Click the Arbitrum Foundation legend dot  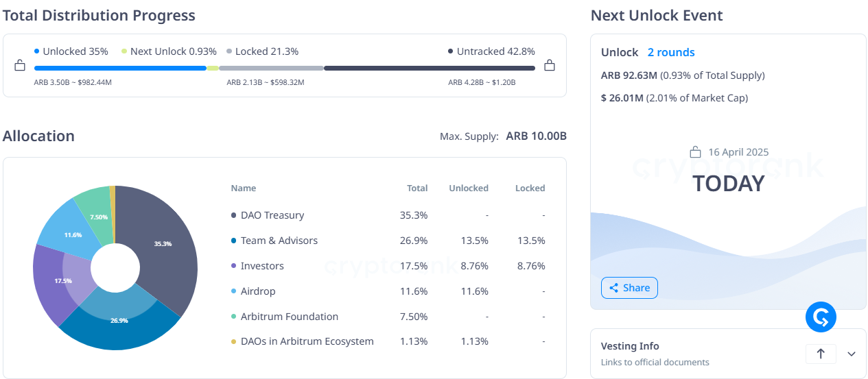tap(234, 317)
